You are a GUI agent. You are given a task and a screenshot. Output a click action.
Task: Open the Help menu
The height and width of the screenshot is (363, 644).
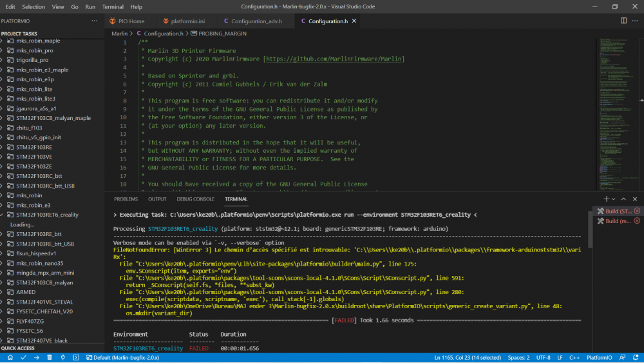(136, 6)
